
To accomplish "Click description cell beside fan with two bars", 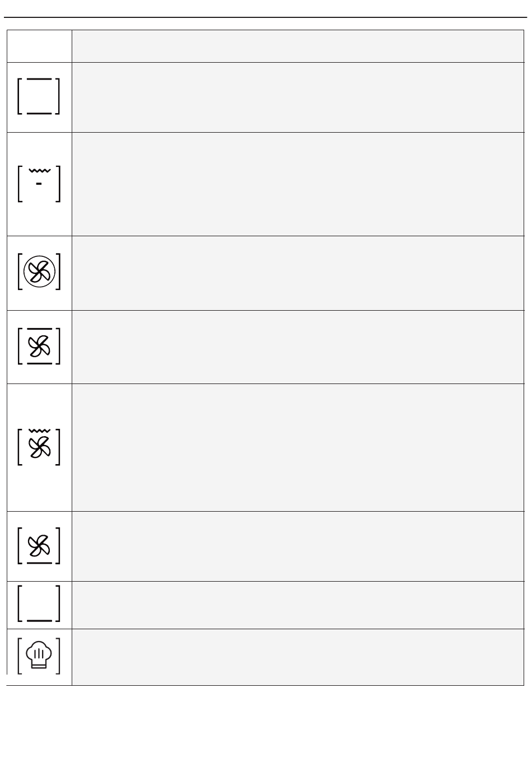I will 298,347.
